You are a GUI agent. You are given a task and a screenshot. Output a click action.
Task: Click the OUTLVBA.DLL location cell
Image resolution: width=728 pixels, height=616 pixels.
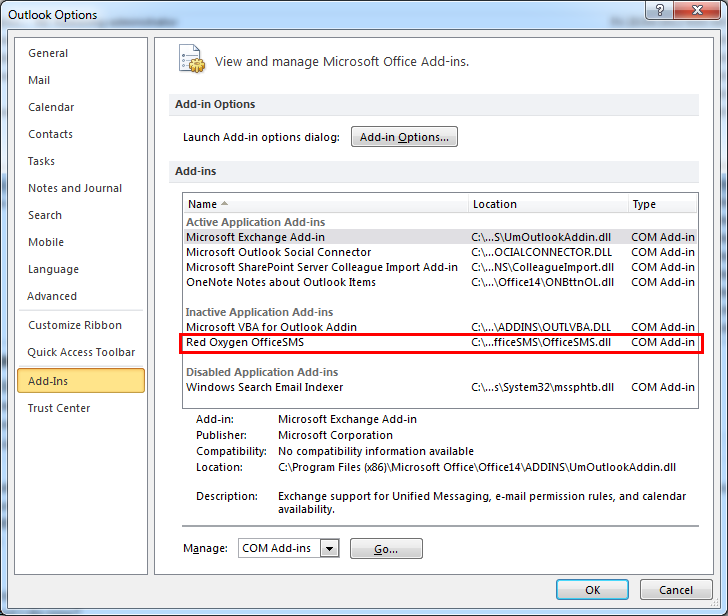(541, 327)
